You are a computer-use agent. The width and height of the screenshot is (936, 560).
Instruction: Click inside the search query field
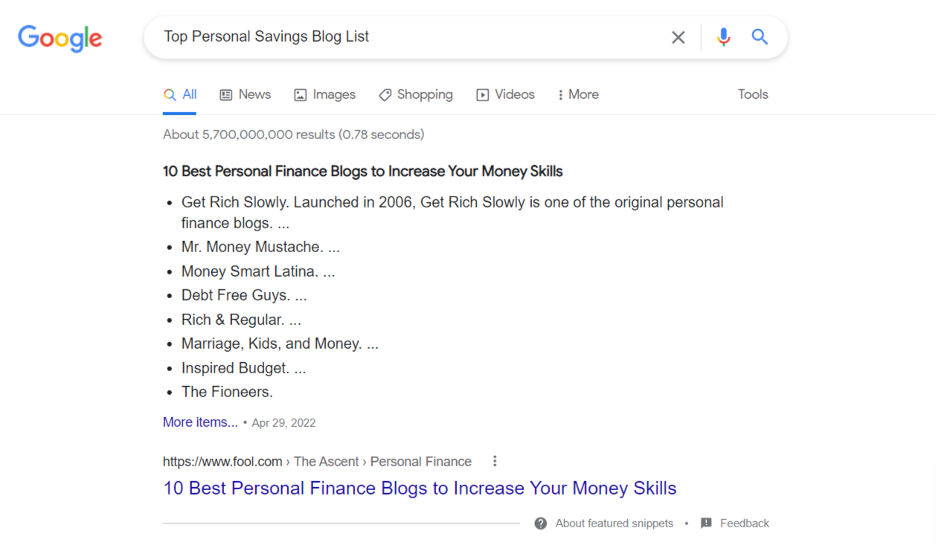coord(406,37)
